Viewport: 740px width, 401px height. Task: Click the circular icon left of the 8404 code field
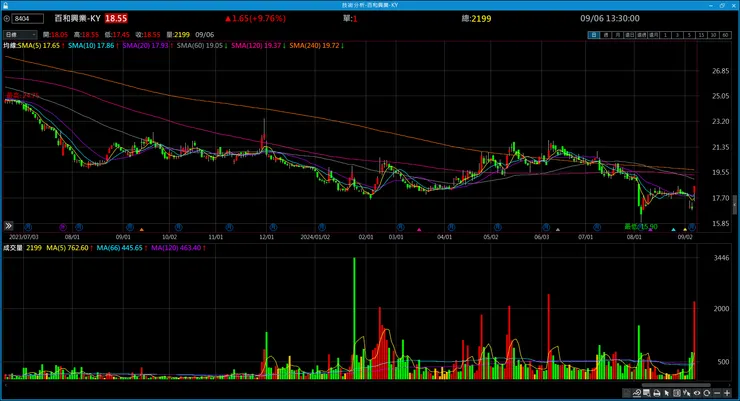7,18
